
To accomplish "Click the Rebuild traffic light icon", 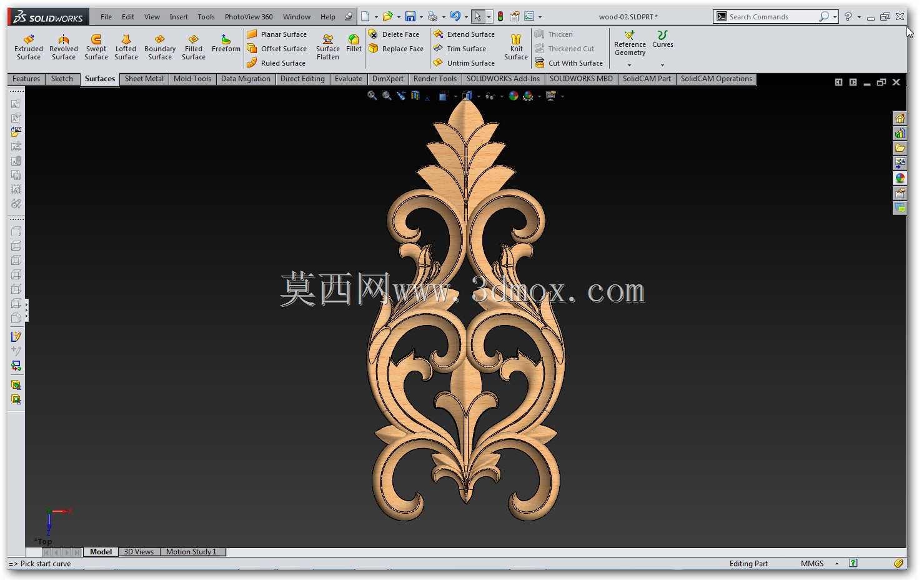I will coord(500,17).
